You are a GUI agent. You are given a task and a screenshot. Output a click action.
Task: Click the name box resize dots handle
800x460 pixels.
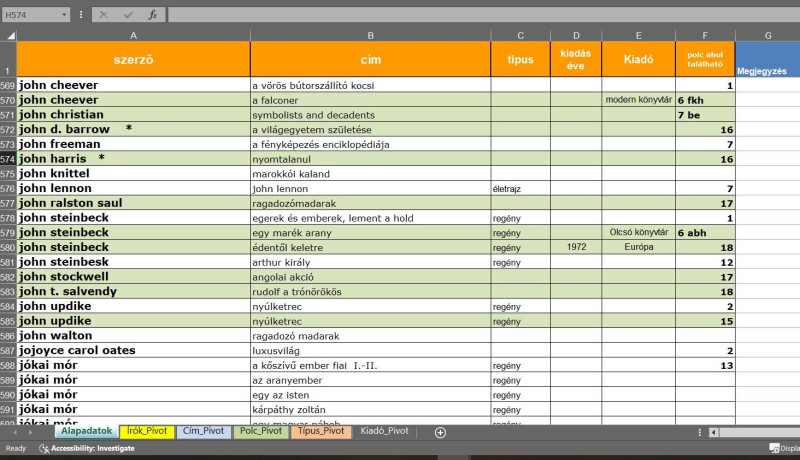click(81, 15)
